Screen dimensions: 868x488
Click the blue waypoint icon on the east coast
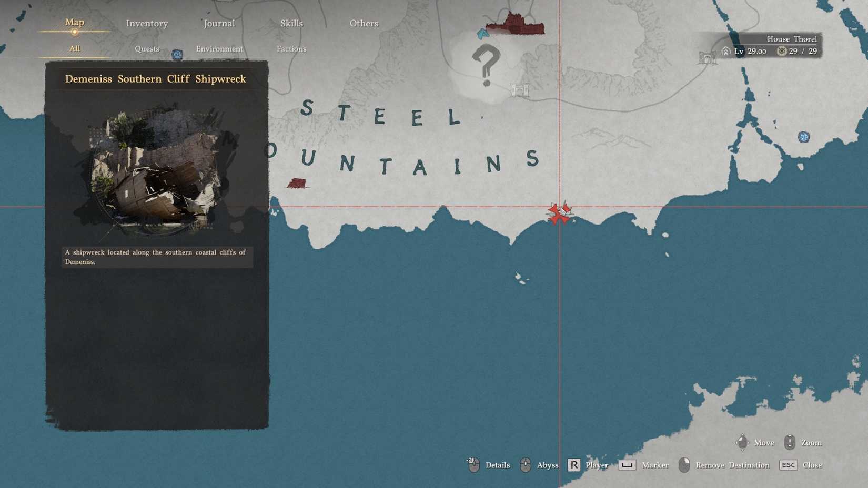(x=804, y=137)
